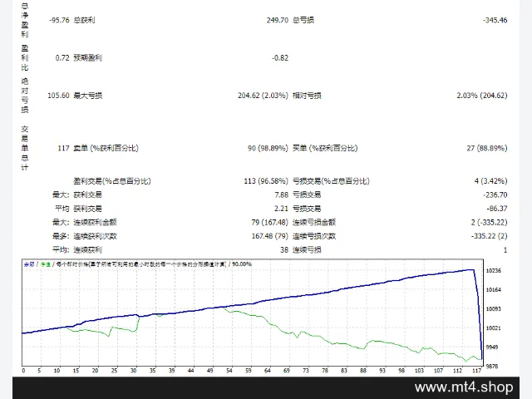Click the 103 x-axis tick label
The width and height of the screenshot is (532, 399).
click(x=419, y=371)
